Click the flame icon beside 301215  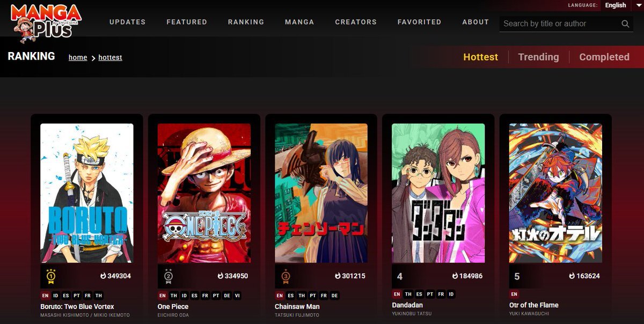[x=338, y=276]
